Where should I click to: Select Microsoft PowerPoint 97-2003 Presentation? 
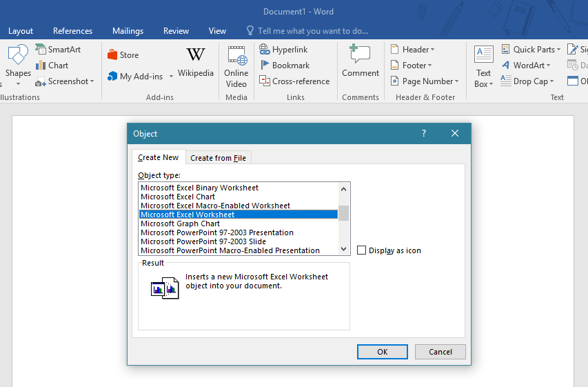click(239, 232)
